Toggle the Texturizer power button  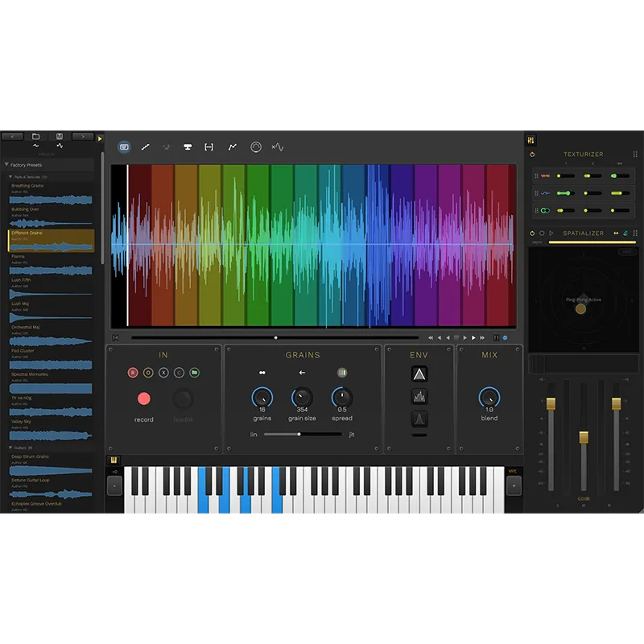tap(532, 155)
